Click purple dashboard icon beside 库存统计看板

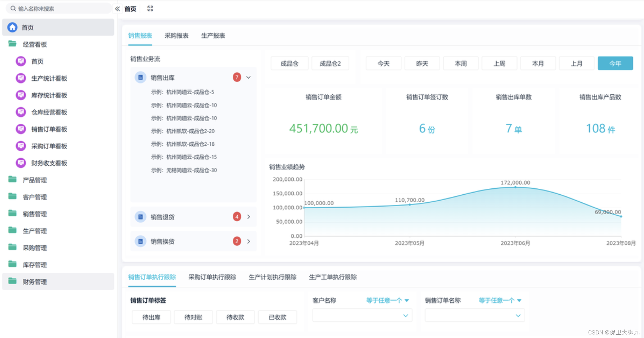coord(21,95)
